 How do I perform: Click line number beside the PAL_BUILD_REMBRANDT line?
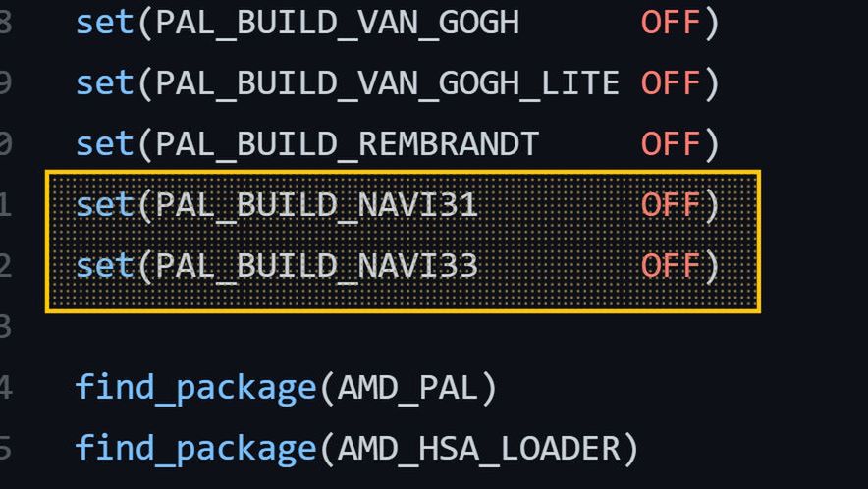pyautogui.click(x=6, y=143)
